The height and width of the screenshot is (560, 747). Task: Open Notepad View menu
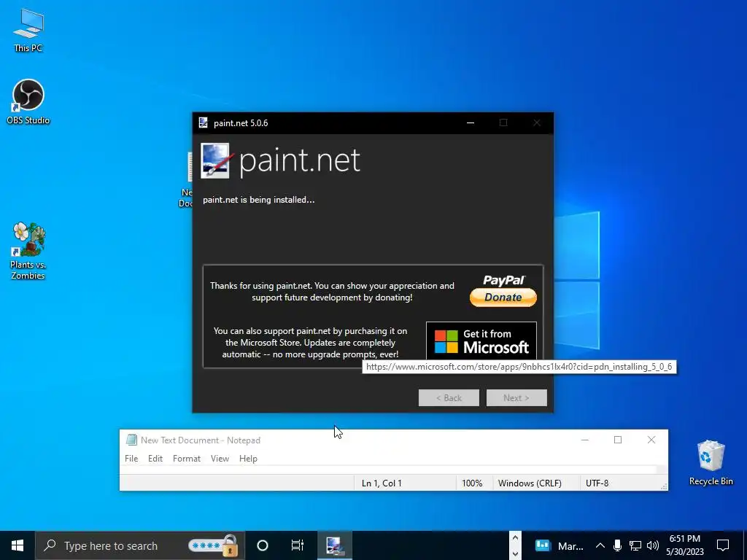point(220,458)
